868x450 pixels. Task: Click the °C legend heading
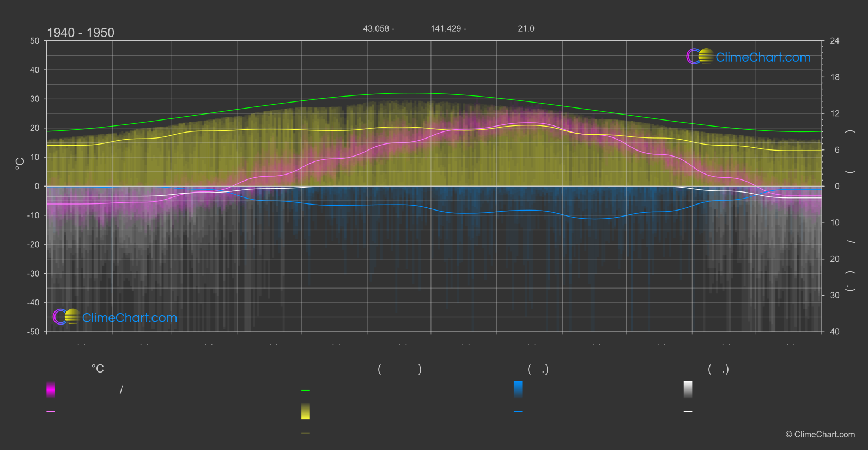pyautogui.click(x=98, y=369)
